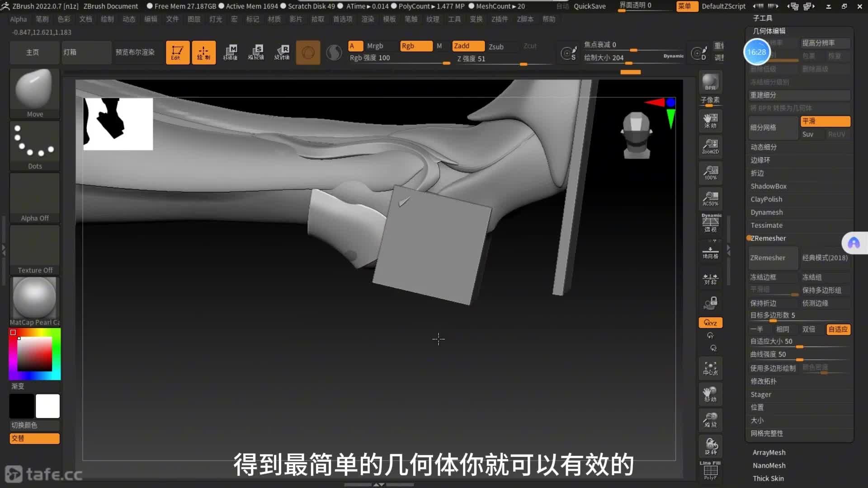Screen dimensions: 868x488
Task: Click the Edit mode button
Action: tap(177, 52)
